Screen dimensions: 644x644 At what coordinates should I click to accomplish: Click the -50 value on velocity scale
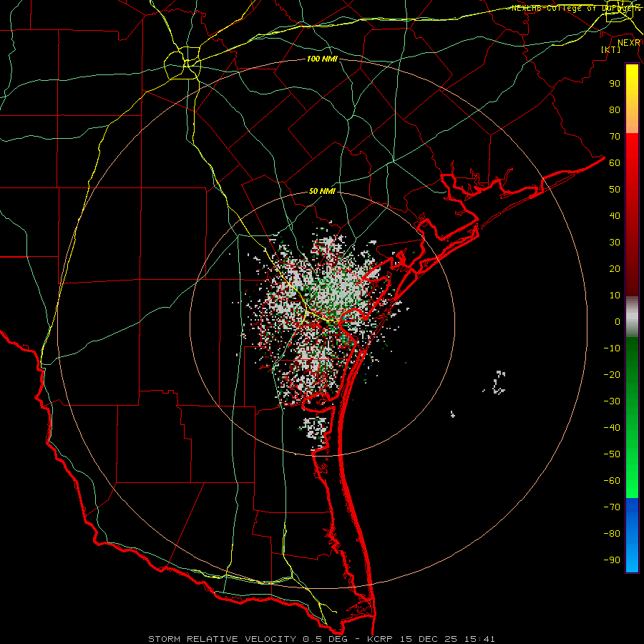(612, 454)
